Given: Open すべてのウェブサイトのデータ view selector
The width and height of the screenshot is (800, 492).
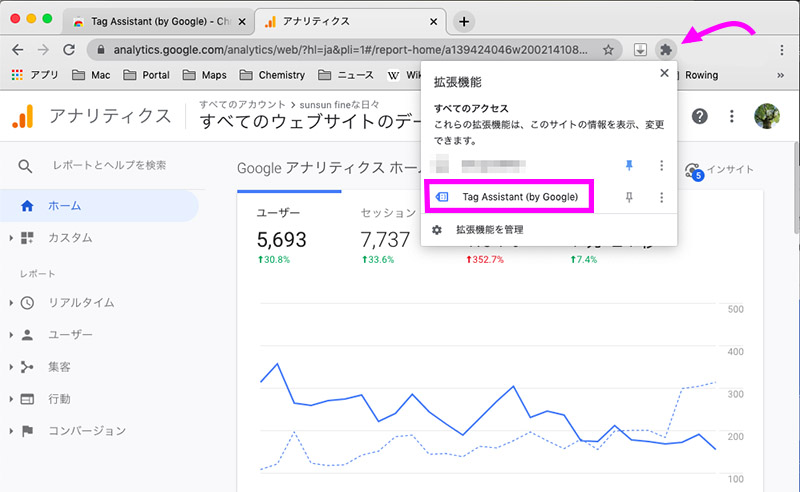Looking at the screenshot, I should pyautogui.click(x=311, y=122).
